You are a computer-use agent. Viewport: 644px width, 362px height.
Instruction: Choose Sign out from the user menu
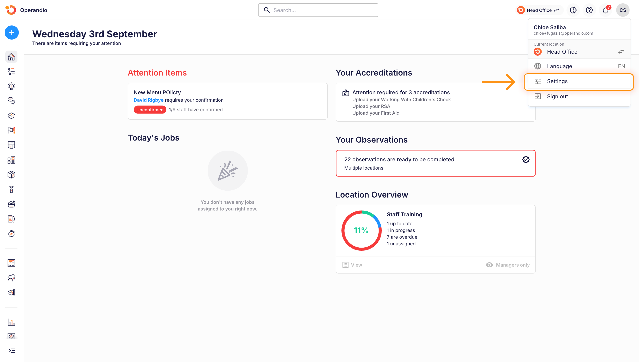click(579, 97)
